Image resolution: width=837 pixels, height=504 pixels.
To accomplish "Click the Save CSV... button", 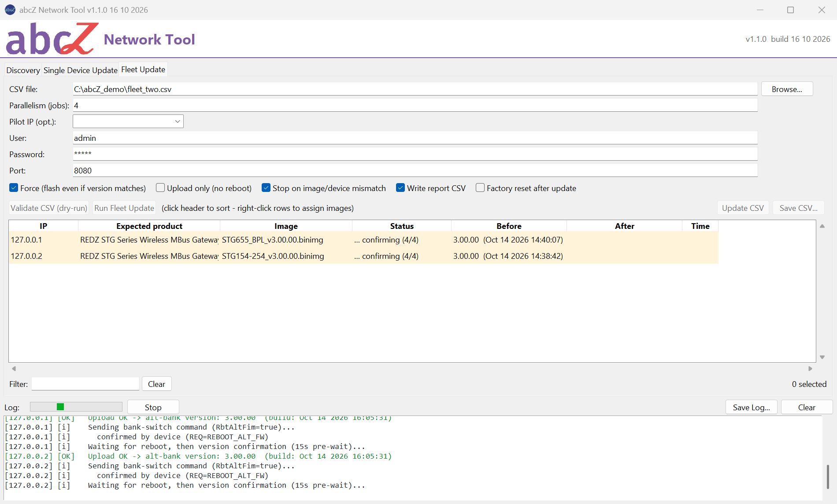I will tap(798, 208).
